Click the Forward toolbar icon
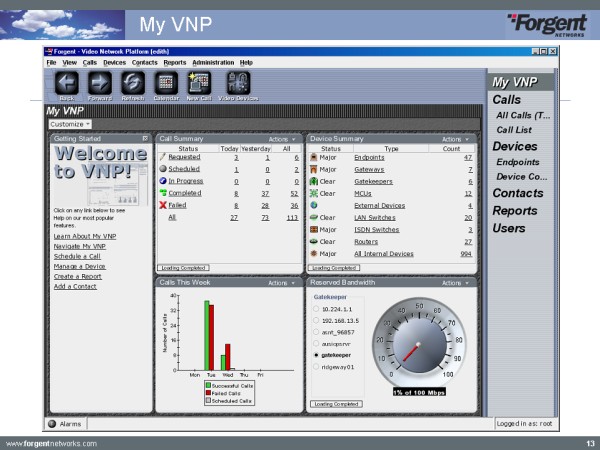The image size is (600, 450). click(x=99, y=83)
